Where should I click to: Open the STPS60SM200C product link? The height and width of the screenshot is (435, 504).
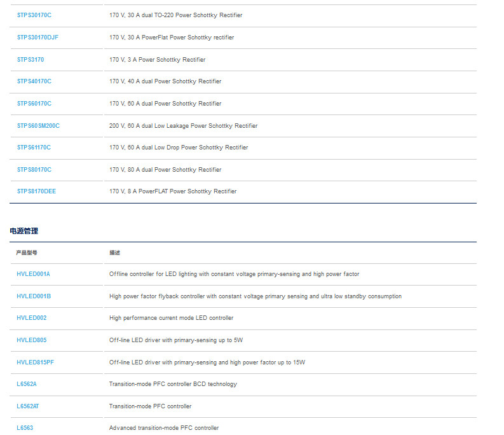pyautogui.click(x=38, y=125)
